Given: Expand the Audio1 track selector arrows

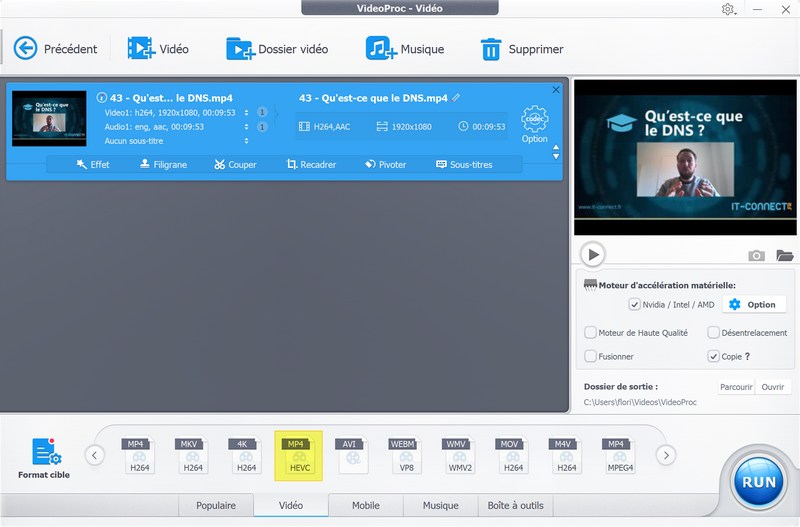Looking at the screenshot, I should [x=246, y=127].
